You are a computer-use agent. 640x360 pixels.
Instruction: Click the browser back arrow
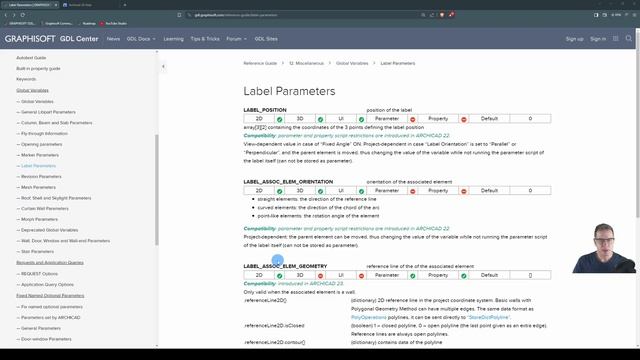click(x=6, y=15)
